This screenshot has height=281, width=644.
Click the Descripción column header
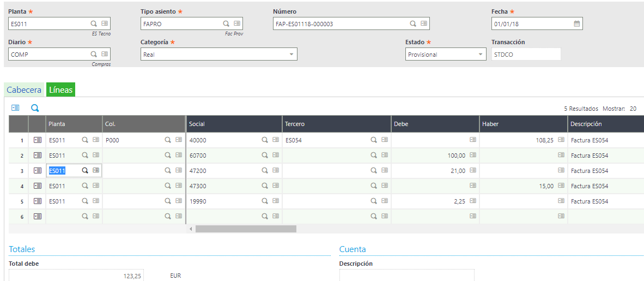click(606, 124)
